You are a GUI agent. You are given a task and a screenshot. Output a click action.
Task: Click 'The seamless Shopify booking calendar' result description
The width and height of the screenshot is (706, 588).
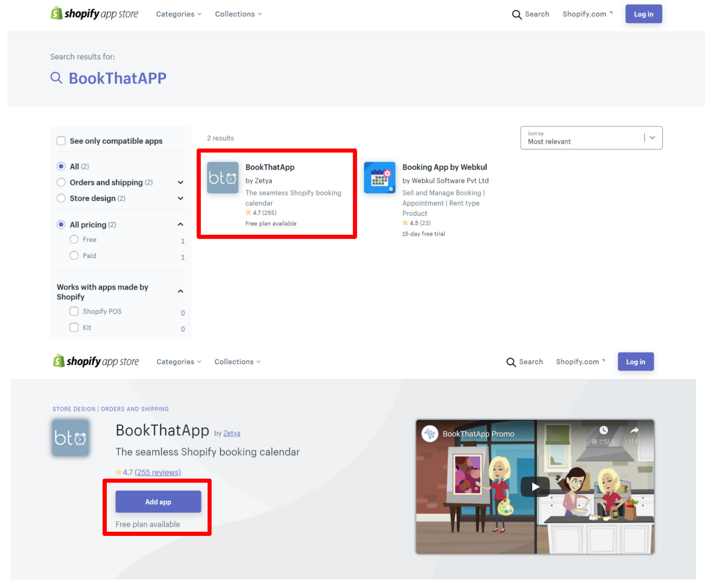293,198
